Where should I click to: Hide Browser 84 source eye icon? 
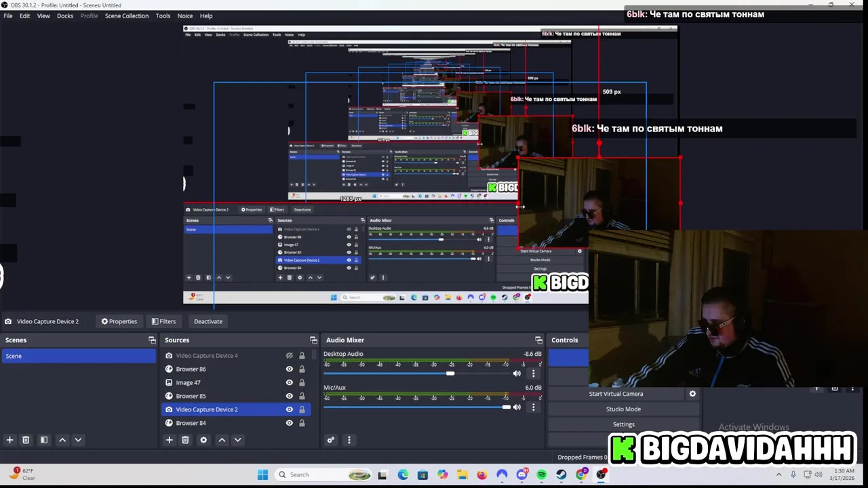coord(290,423)
